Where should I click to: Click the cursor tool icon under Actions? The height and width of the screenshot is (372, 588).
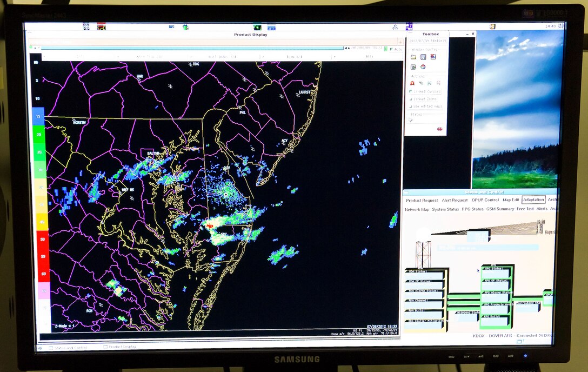point(421,83)
